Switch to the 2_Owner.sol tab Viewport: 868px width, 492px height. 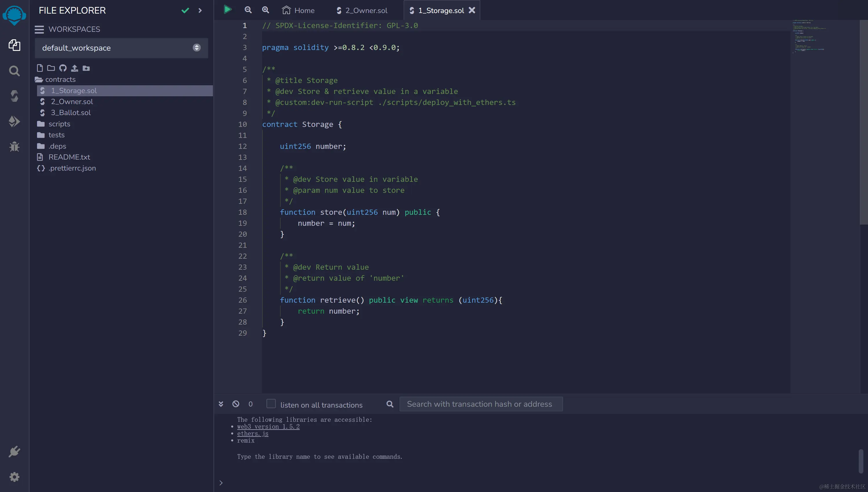click(x=362, y=10)
